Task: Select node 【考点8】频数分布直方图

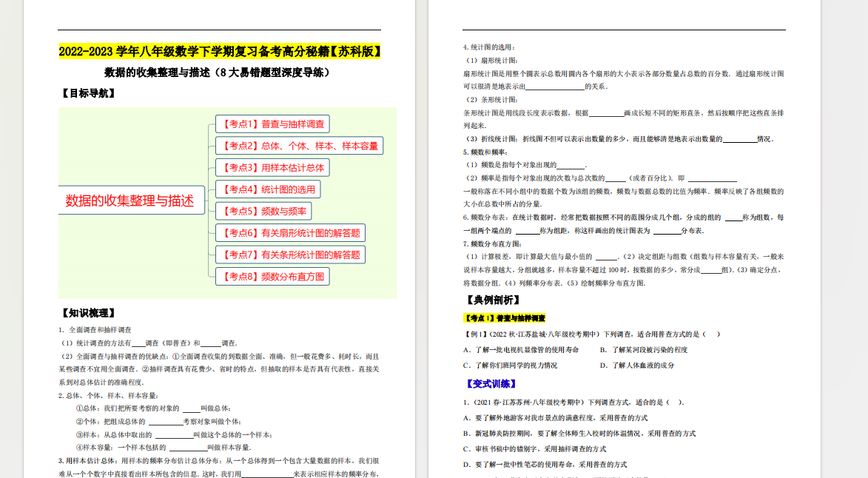Action: click(x=272, y=276)
